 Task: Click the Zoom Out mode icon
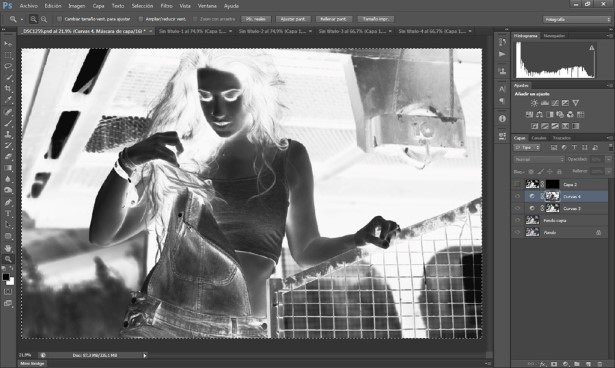coord(44,19)
